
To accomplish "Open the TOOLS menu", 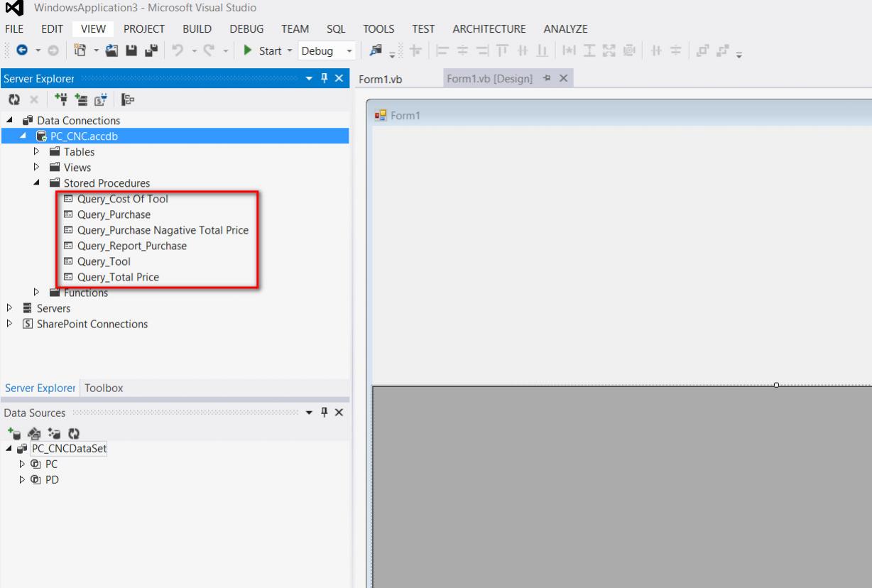I will click(378, 29).
